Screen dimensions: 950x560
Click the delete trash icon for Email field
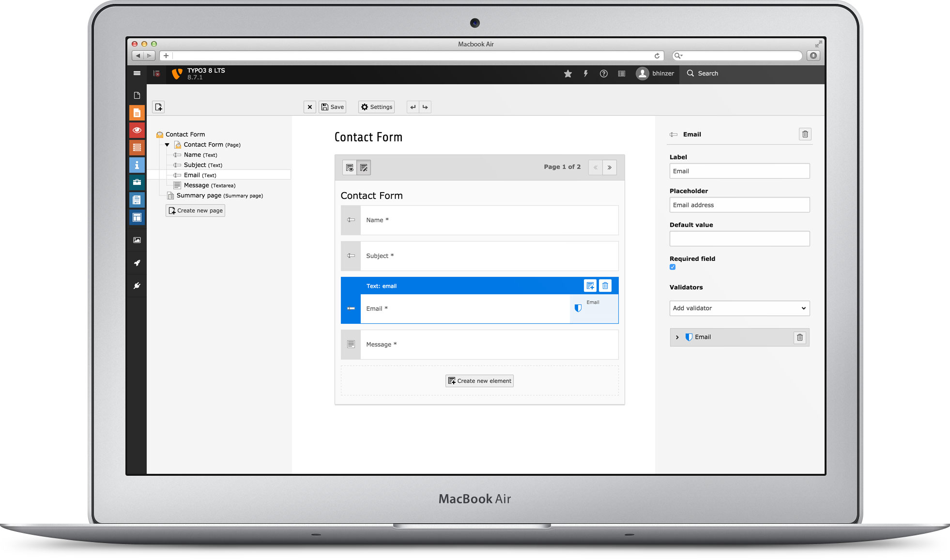tap(605, 286)
